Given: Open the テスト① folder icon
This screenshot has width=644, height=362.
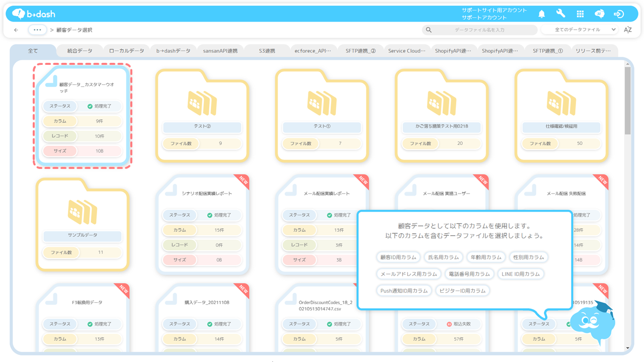Looking at the screenshot, I should pos(322,103).
